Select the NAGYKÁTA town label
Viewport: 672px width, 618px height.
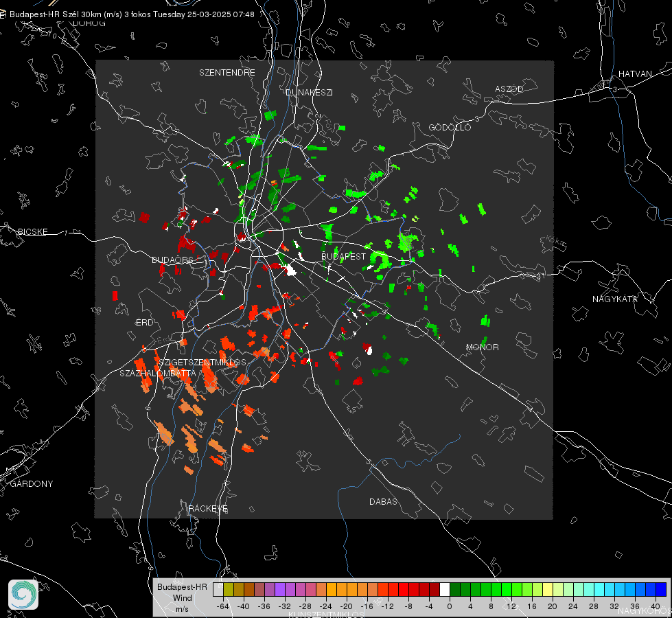click(615, 299)
